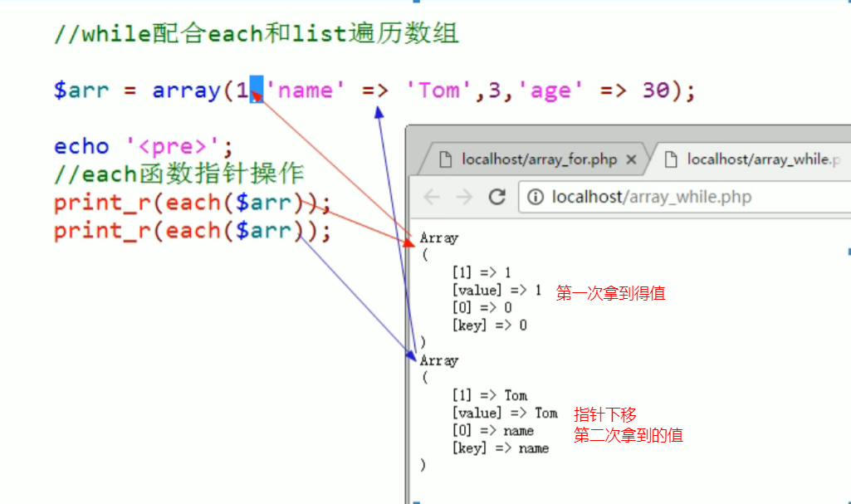Click the red 指针下移 annotation text
Image resolution: width=851 pixels, height=504 pixels.
[x=605, y=415]
